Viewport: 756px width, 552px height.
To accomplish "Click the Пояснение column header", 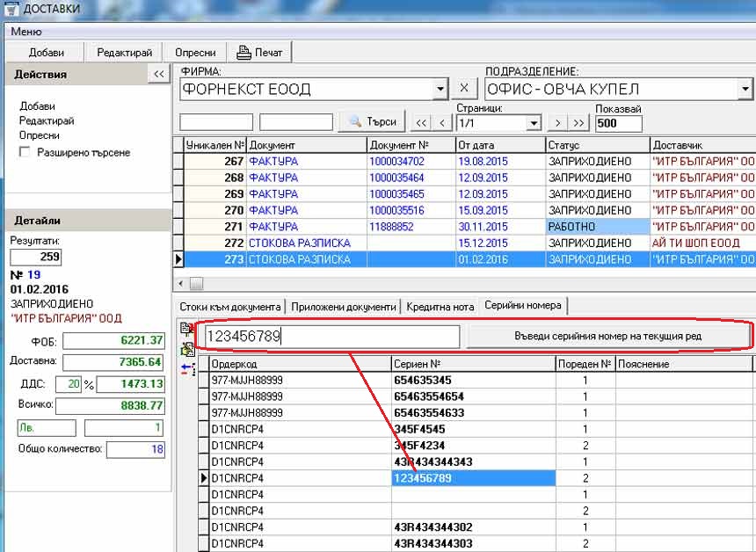I will tap(685, 364).
